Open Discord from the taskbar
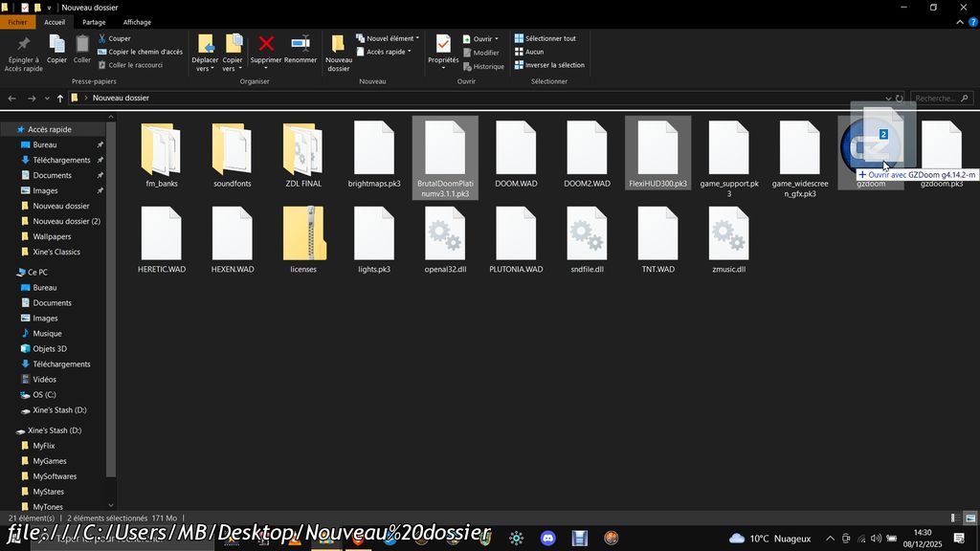Image resolution: width=980 pixels, height=551 pixels. pos(547,539)
